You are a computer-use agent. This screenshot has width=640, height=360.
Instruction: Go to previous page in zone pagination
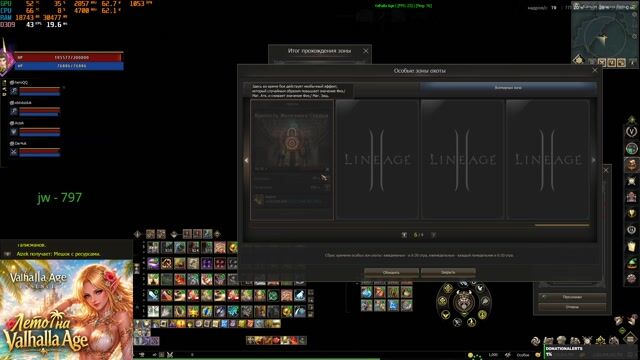coord(404,235)
